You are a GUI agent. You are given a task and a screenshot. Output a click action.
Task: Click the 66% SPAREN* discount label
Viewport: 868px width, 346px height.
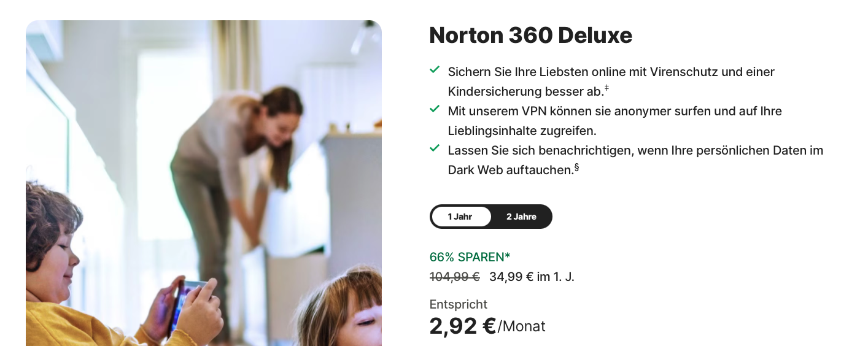(x=470, y=257)
